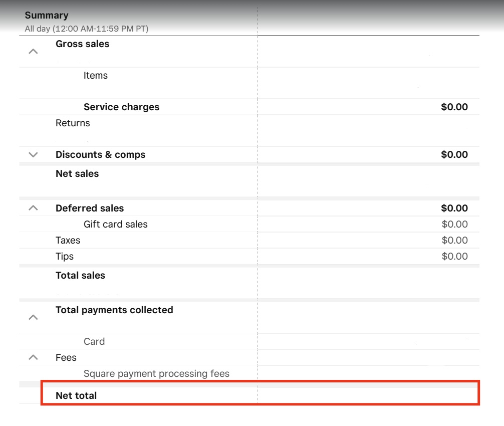Viewport: 504px width, 426px height.
Task: Collapse the Fees section chevron
Action: pyautogui.click(x=33, y=357)
